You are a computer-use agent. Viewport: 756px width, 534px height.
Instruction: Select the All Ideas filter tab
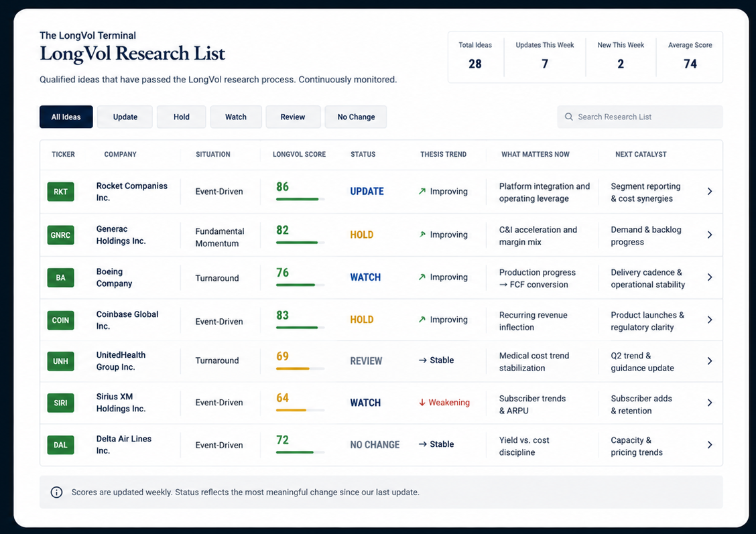[x=66, y=117]
